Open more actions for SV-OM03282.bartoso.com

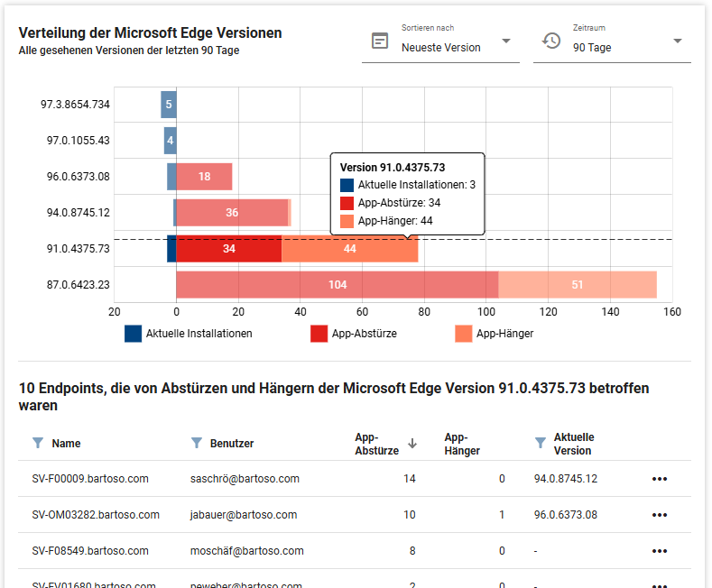pos(659,515)
